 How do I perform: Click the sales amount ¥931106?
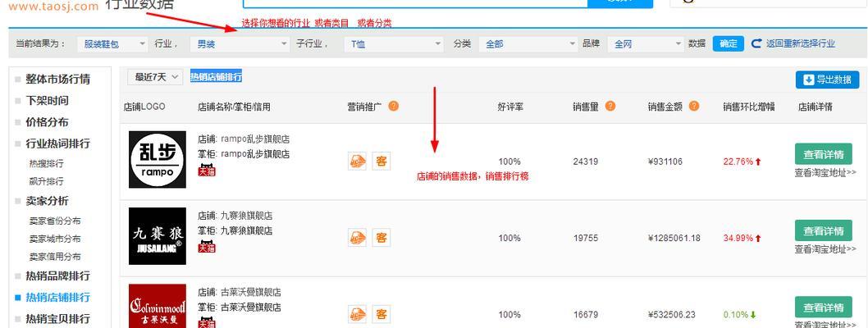coord(665,162)
